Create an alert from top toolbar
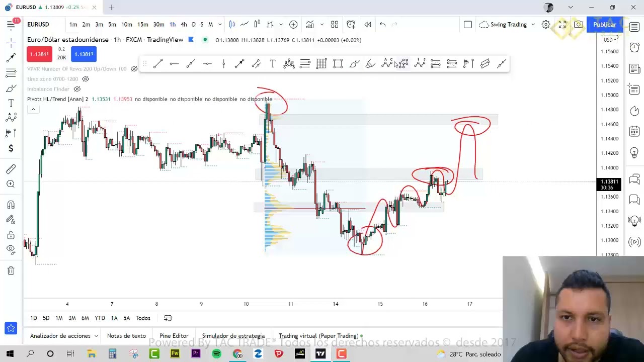644x362 pixels. tap(351, 24)
